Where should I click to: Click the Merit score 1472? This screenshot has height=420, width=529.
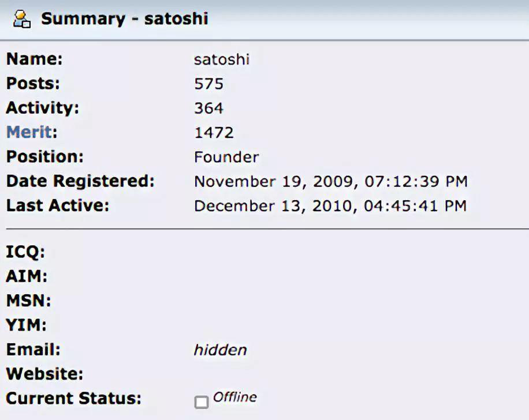tap(214, 133)
